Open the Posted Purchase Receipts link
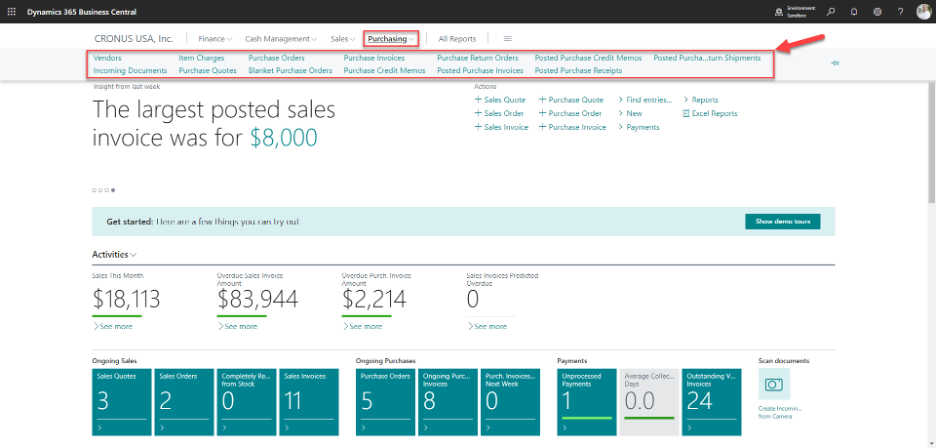936x448 pixels. coord(578,71)
